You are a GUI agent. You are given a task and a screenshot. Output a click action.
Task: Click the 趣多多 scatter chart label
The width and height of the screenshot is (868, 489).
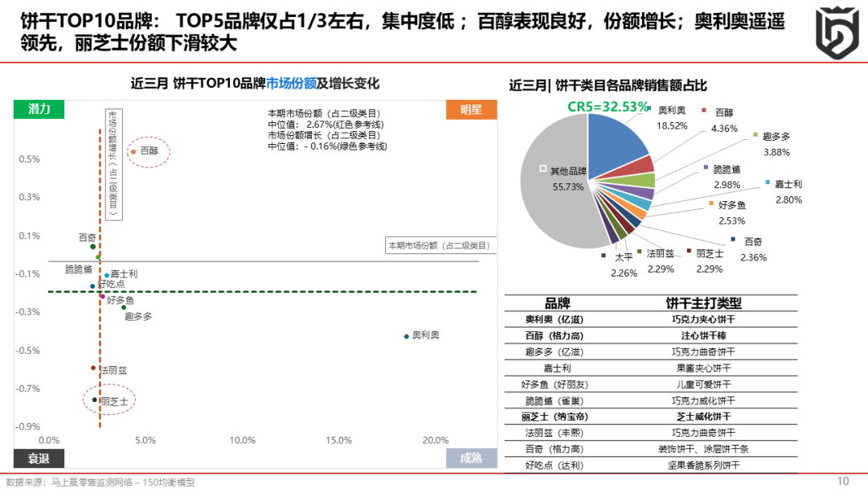coord(138,316)
